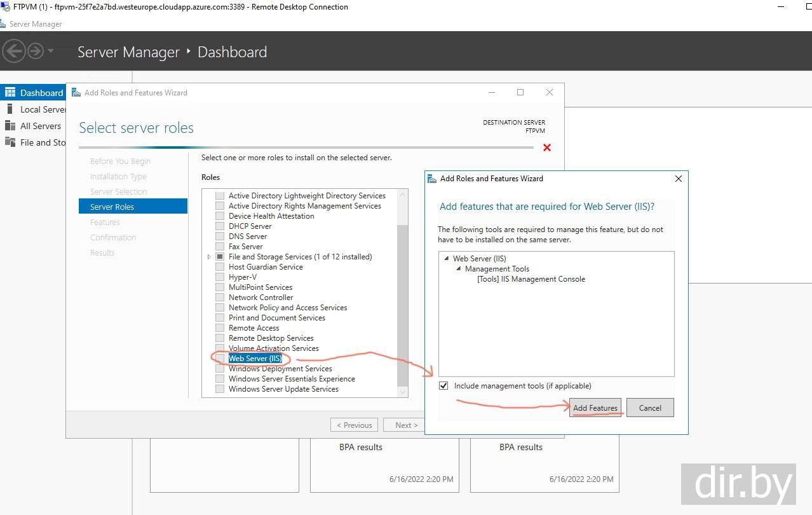Click the Add Features button
The image size is (812, 515).
[595, 408]
